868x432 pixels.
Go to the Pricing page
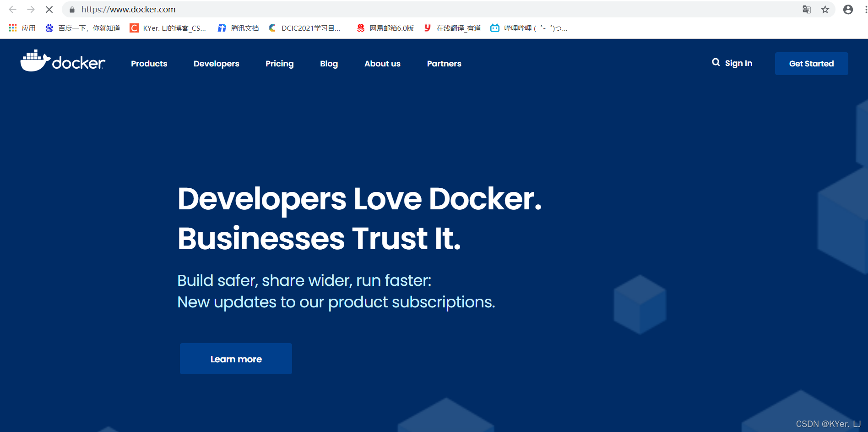click(279, 64)
